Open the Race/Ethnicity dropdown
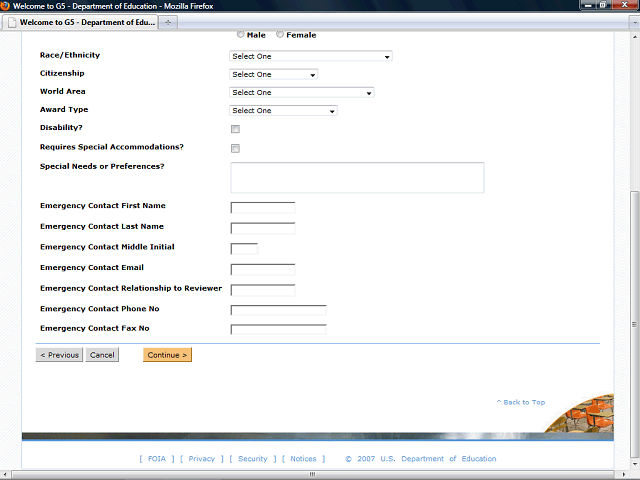Image resolution: width=640 pixels, height=480 pixels. coord(311,56)
